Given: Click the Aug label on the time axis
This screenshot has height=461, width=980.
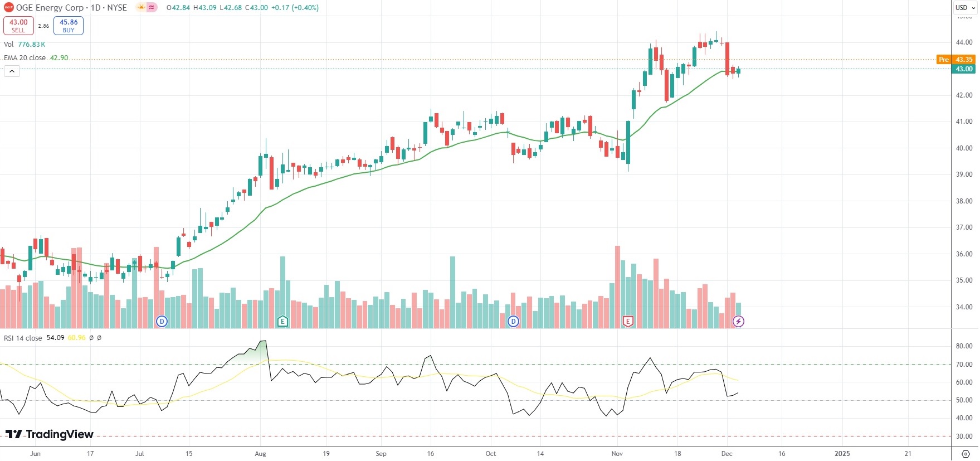Looking at the screenshot, I should click(x=260, y=454).
